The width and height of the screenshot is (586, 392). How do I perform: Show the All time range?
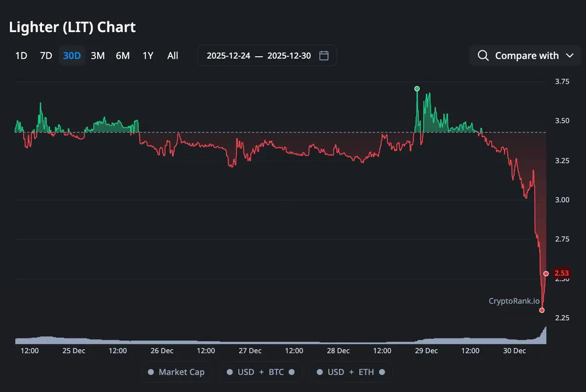(173, 56)
